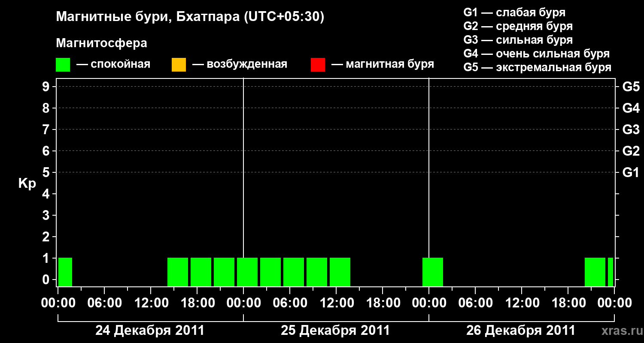This screenshot has width=644, height=343.
Task: Click the green bar just after 12:00 on 25 Декабря
Action: (340, 272)
